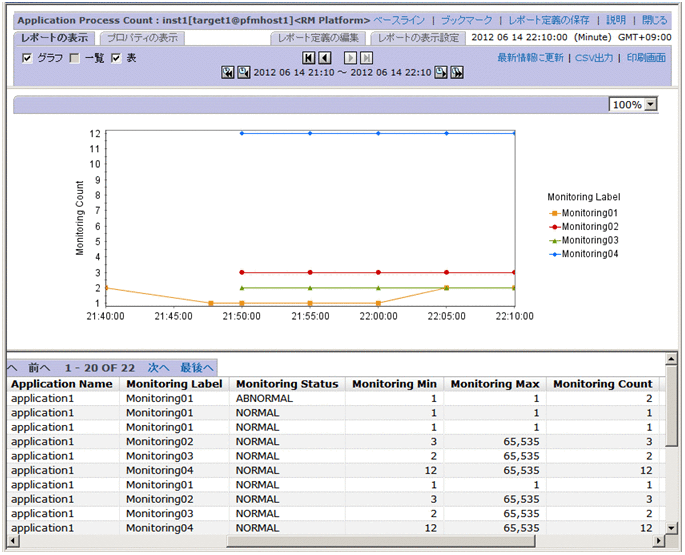Click the table's vertical scrollbar down arrow
685x555 pixels.
673,527
